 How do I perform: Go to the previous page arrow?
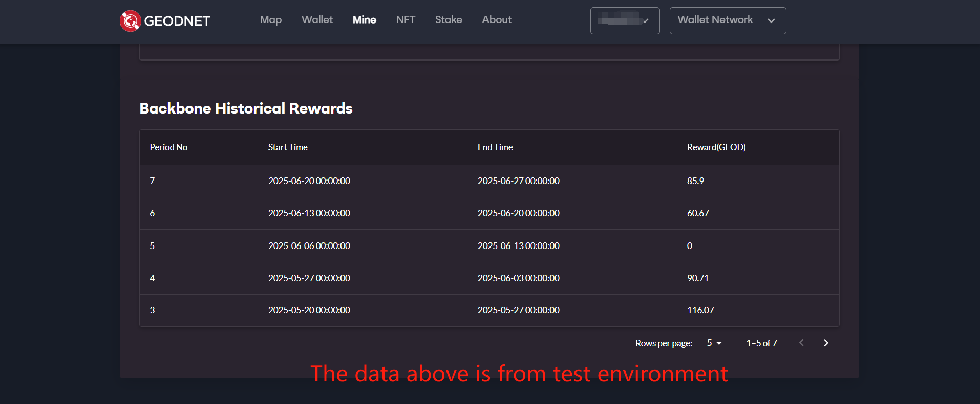801,343
